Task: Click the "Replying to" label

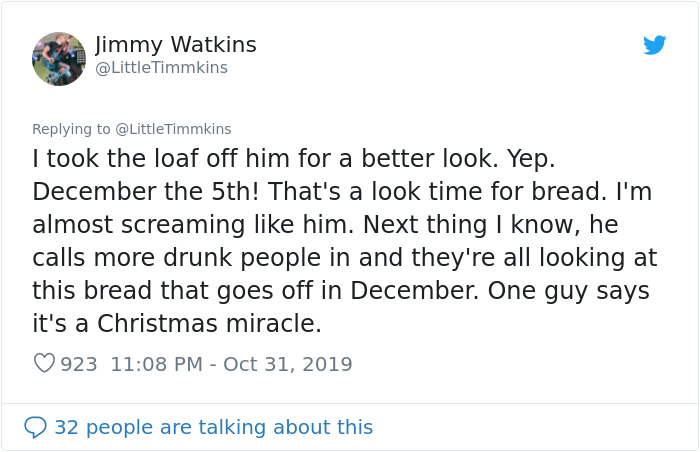Action: click(x=71, y=129)
